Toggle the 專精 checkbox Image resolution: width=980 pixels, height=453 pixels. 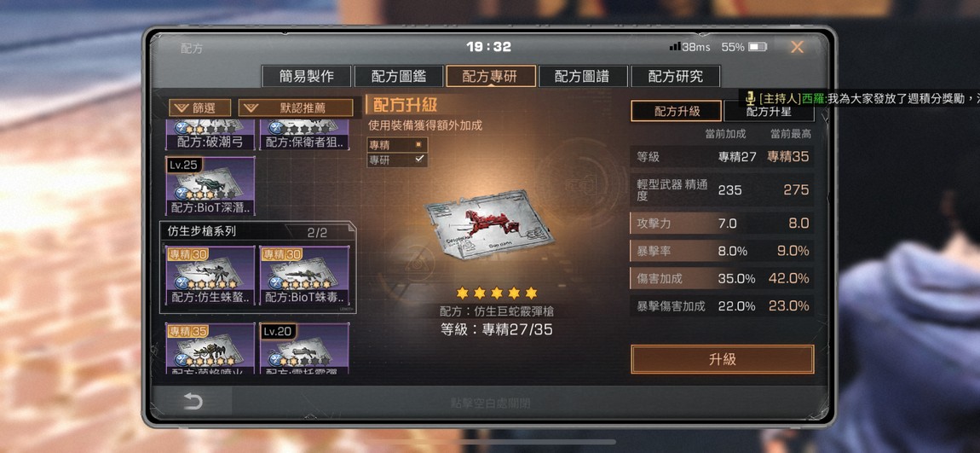click(418, 144)
